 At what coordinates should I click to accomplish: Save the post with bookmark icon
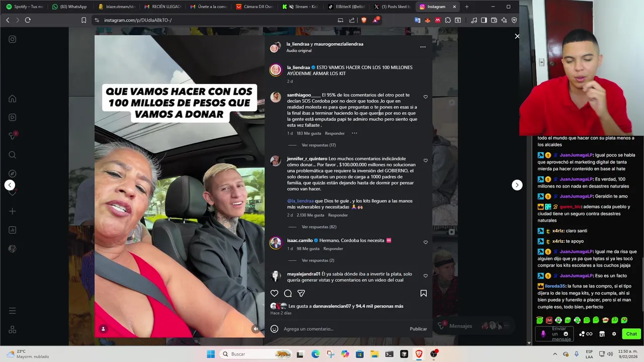[x=424, y=293]
